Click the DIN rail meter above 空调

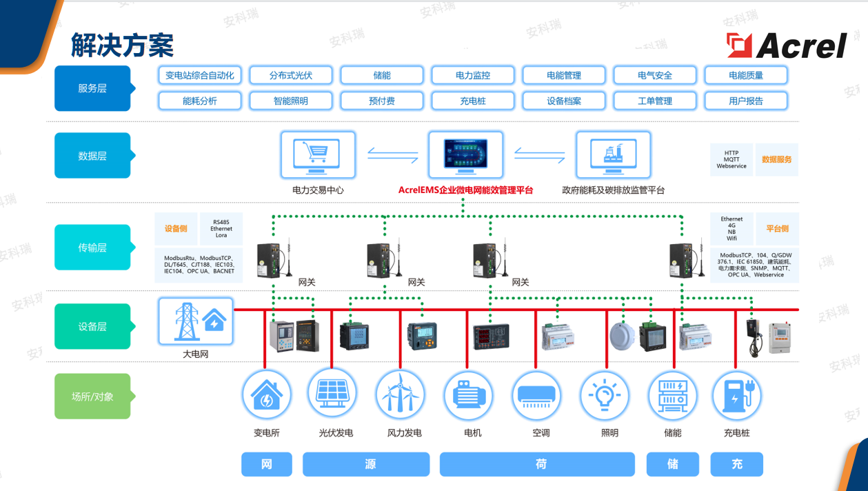[x=558, y=336]
